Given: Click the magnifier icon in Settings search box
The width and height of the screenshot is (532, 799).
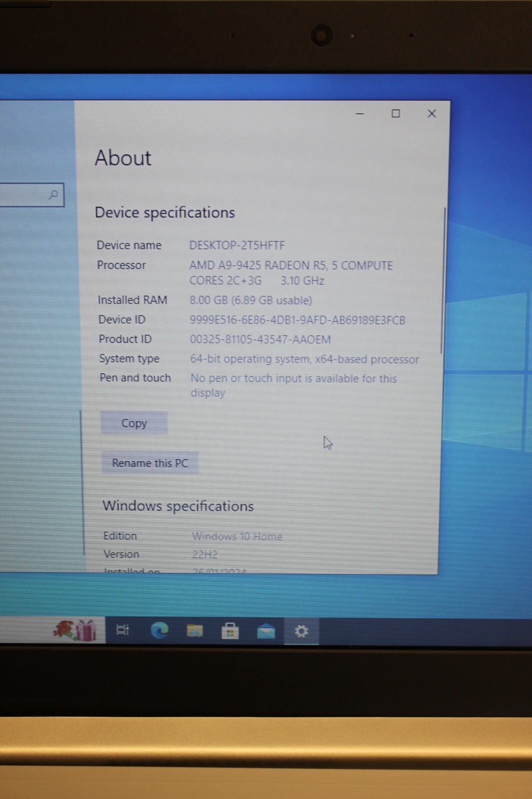Looking at the screenshot, I should pyautogui.click(x=53, y=194).
